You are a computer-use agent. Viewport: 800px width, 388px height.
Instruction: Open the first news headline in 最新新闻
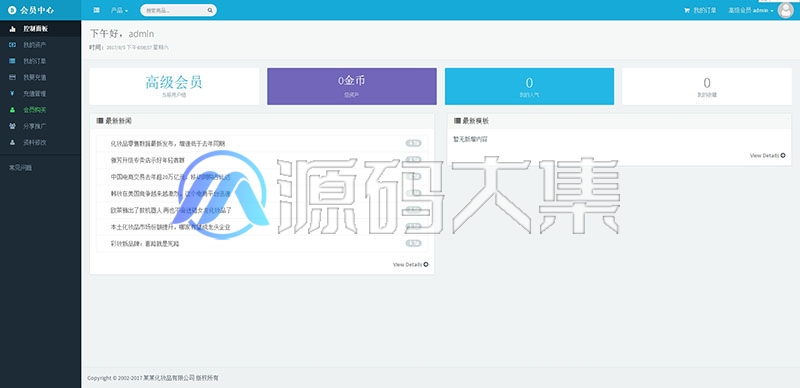click(x=168, y=143)
